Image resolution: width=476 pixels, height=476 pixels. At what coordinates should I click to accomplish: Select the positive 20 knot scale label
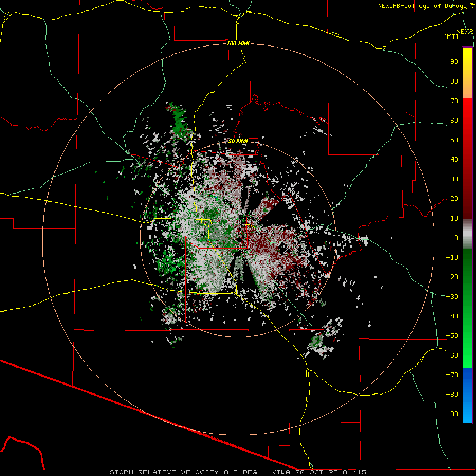pyautogui.click(x=454, y=199)
